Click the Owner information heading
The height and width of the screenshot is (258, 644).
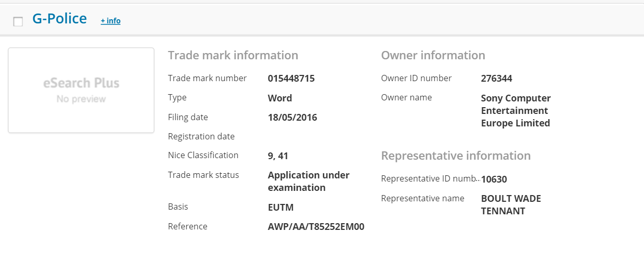(x=433, y=55)
